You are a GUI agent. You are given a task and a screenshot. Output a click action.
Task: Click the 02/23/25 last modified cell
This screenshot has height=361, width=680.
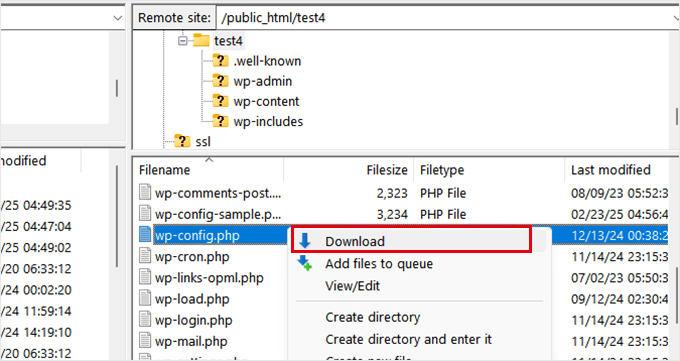620,214
